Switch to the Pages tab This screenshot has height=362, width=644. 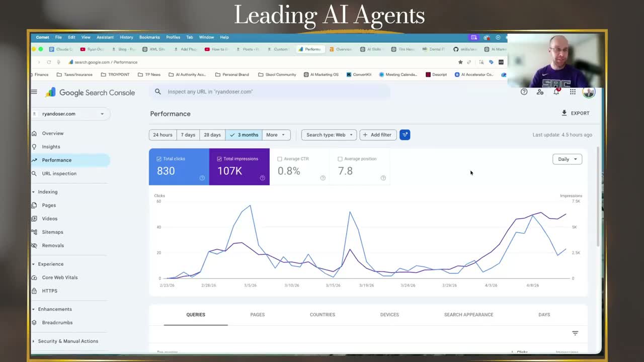click(x=258, y=315)
